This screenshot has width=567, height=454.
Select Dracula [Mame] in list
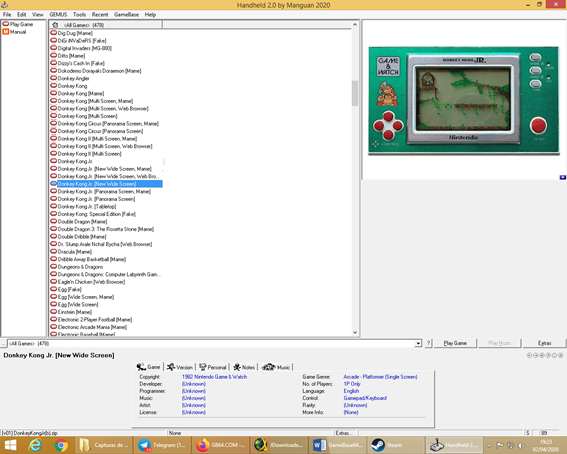click(x=75, y=252)
